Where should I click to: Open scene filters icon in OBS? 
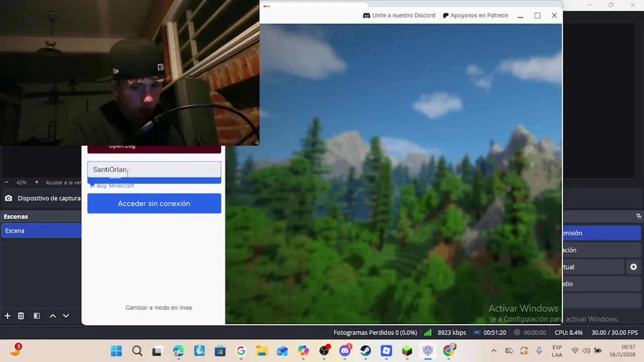pyautogui.click(x=36, y=316)
